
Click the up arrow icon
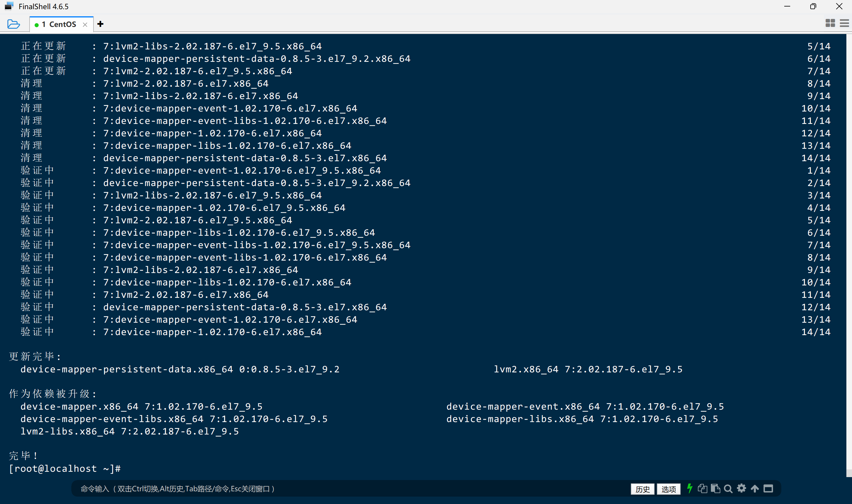(x=755, y=488)
